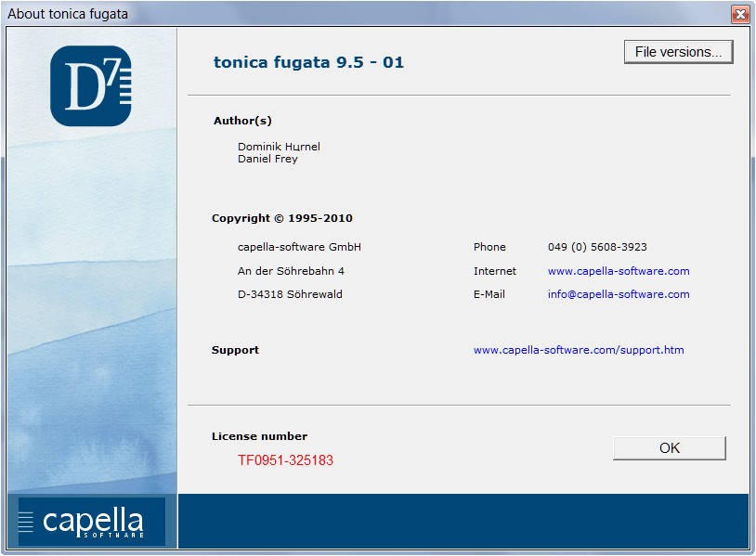Click the Author(s) heading
This screenshot has width=756, height=556.
click(242, 121)
